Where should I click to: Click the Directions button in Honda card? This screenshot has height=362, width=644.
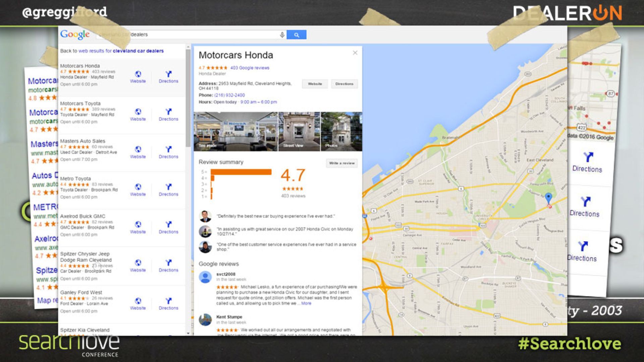click(344, 84)
